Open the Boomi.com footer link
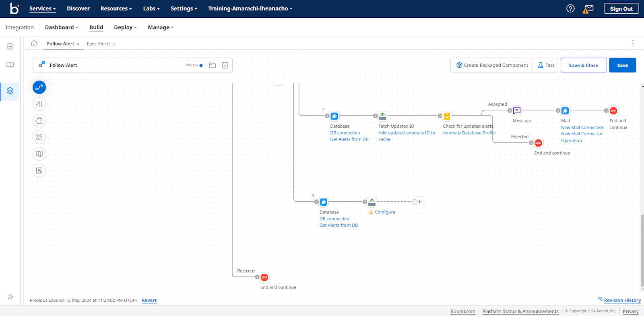The height and width of the screenshot is (316, 644). pos(463,311)
